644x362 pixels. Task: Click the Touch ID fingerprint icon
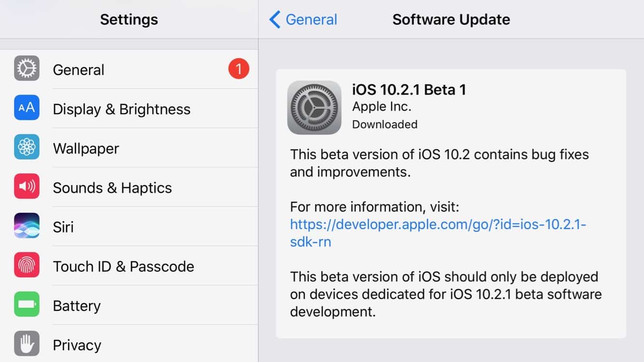[26, 266]
